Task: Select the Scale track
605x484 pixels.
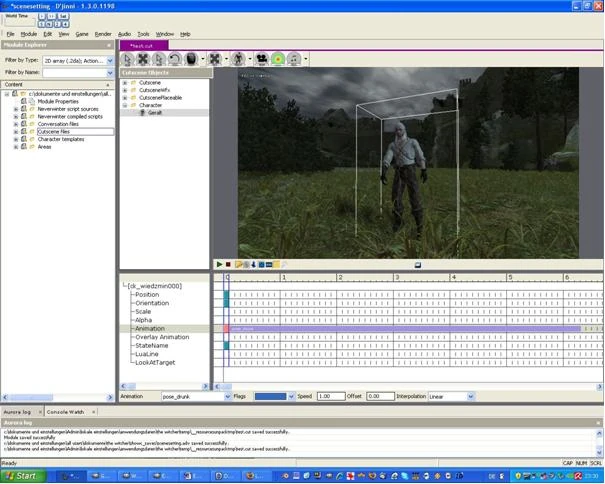Action: (x=143, y=311)
